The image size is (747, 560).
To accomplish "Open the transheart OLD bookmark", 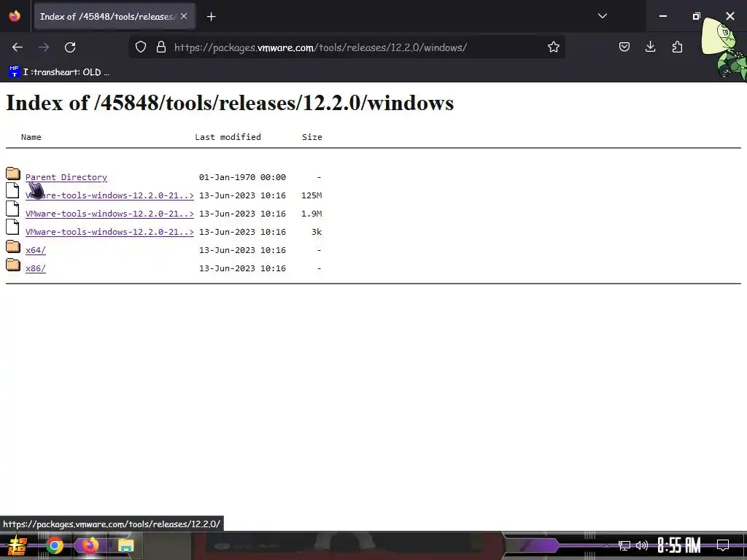I will point(59,72).
